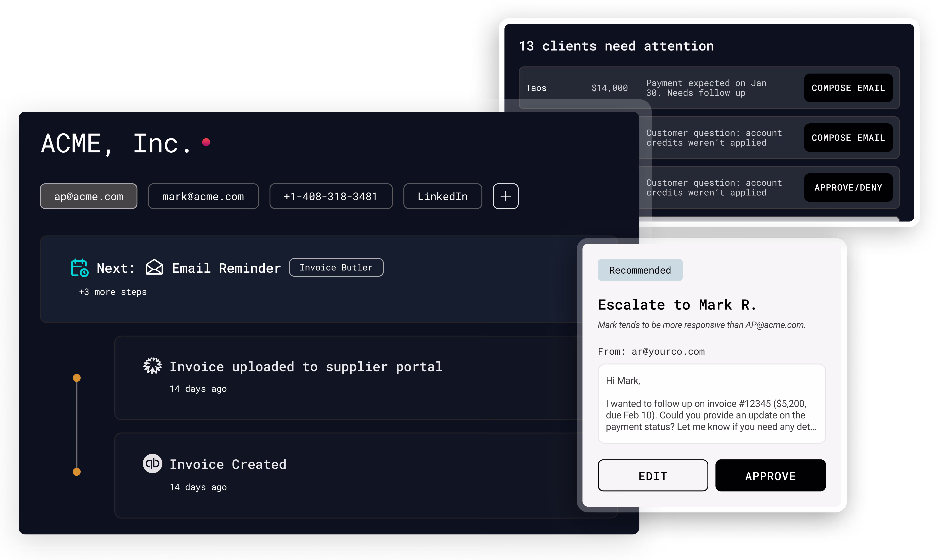Click the Invoice Butler tag
938x560 pixels.
coord(336,268)
